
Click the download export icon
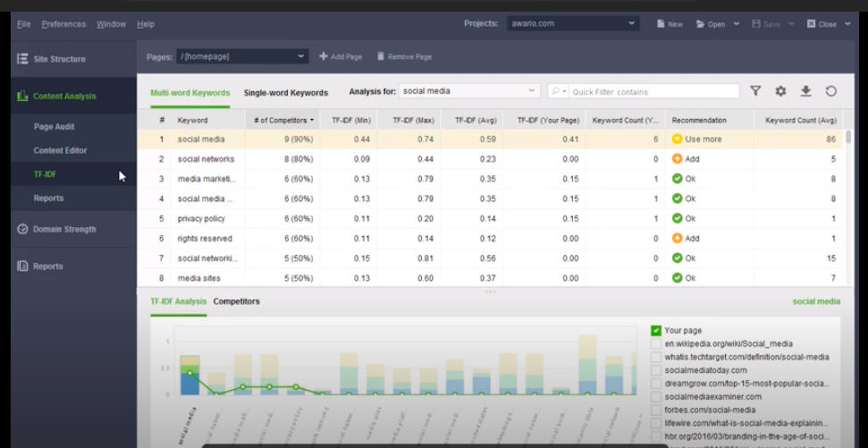coord(805,91)
